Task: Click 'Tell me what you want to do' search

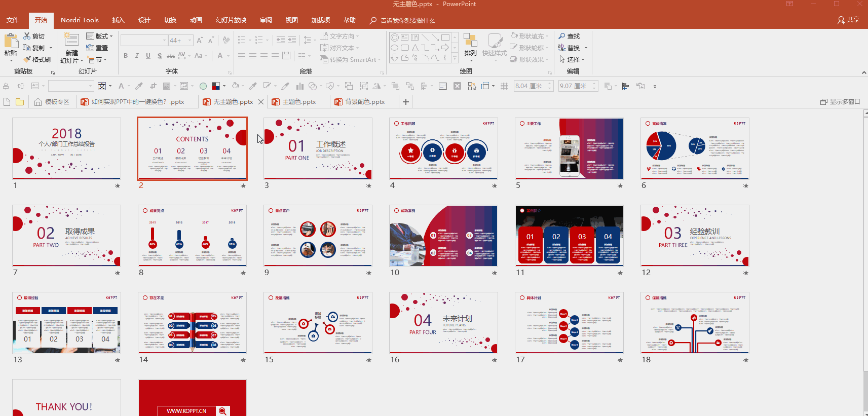Action: 403,20
